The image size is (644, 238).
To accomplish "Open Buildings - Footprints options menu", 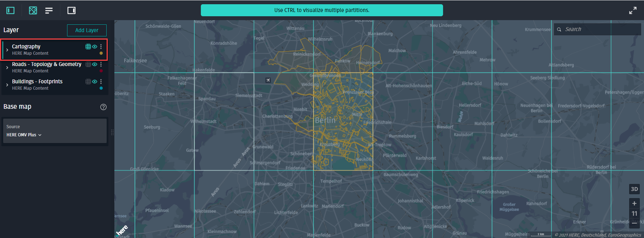I will click(x=101, y=82).
